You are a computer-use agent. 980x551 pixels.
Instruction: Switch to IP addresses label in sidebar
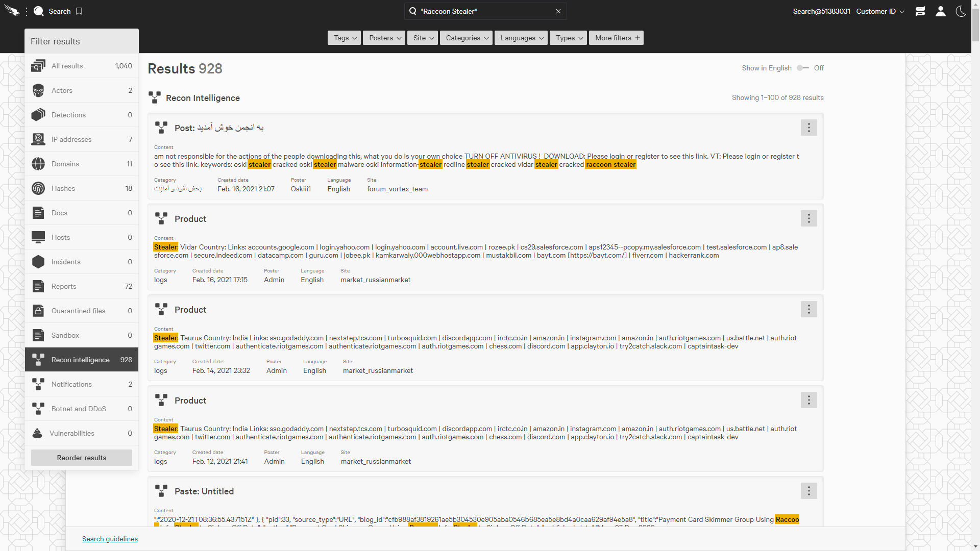click(x=71, y=139)
